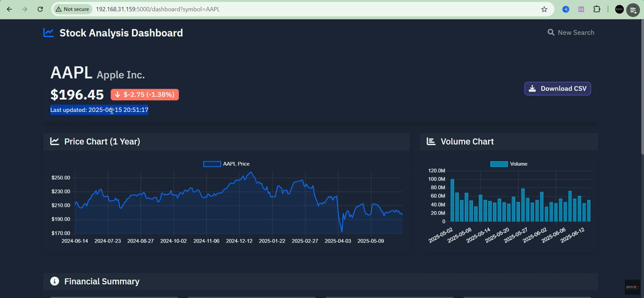
Task: Open the Extensions puzzle icon
Action: tap(597, 9)
